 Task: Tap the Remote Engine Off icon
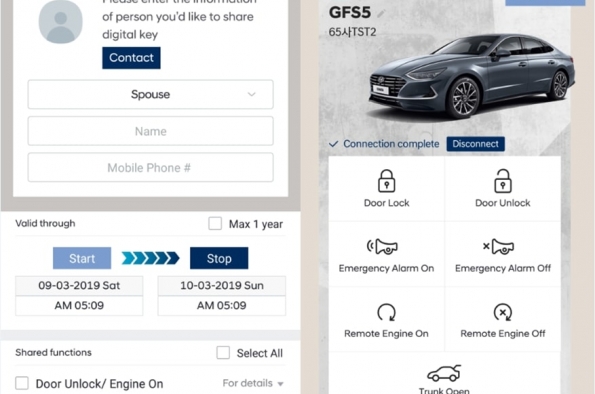502,312
